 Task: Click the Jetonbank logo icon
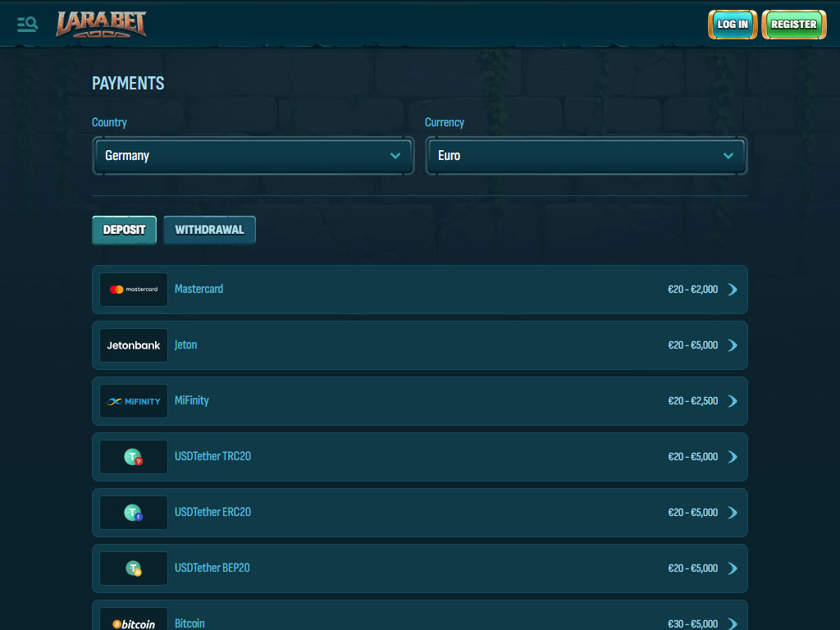(134, 345)
